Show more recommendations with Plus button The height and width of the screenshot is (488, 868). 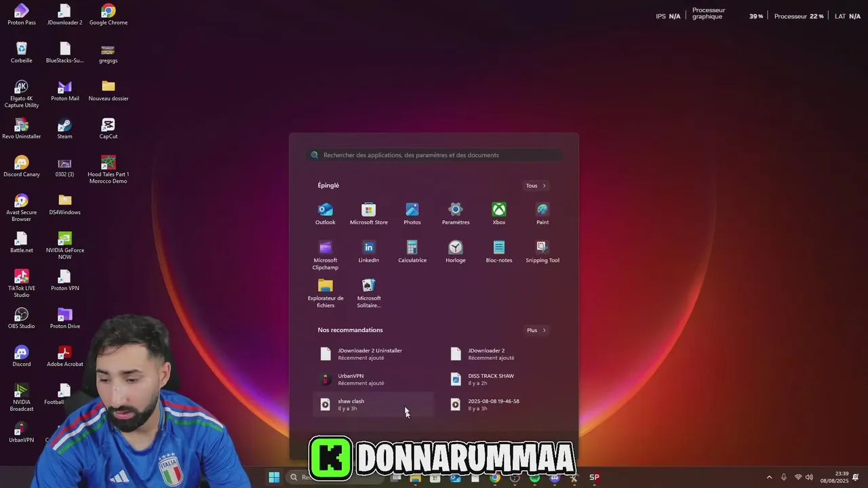(536, 330)
